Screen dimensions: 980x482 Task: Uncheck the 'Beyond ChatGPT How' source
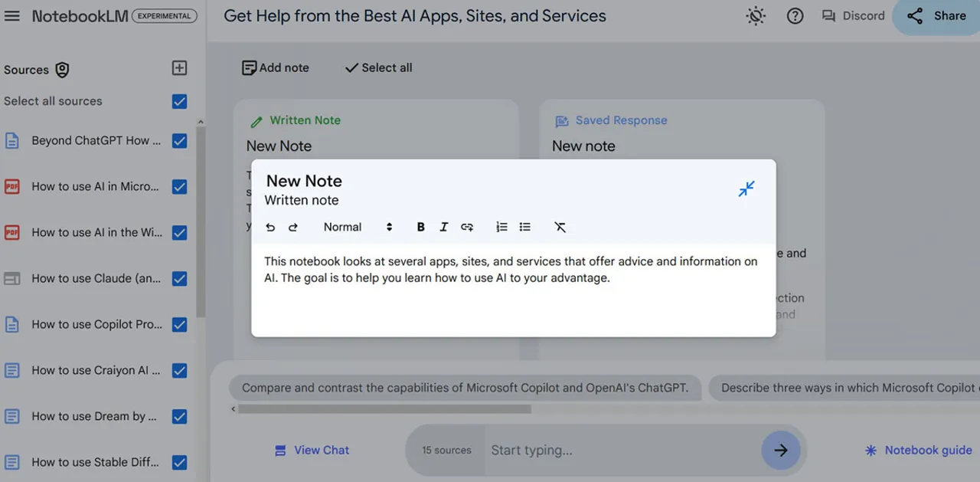pos(178,141)
